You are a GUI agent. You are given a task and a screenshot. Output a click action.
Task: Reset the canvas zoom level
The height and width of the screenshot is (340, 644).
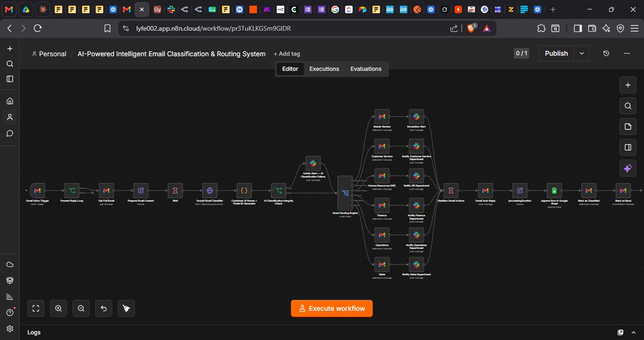point(104,308)
